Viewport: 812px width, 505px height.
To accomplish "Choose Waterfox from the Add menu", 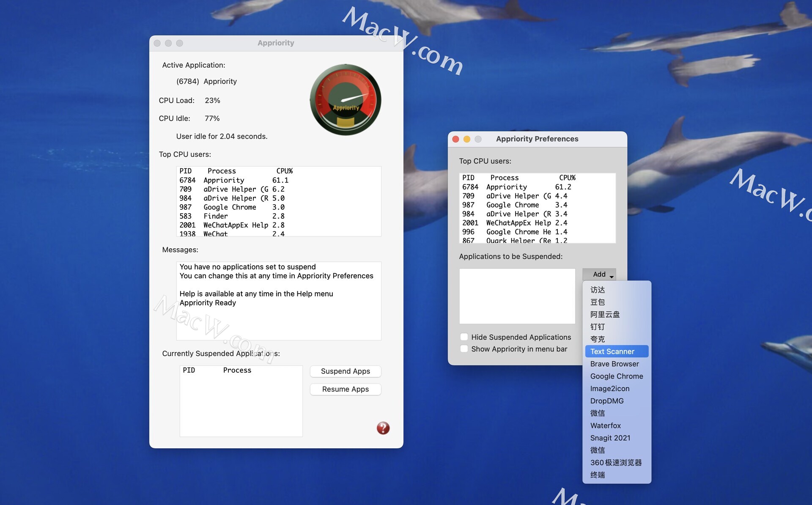I will click(617, 425).
